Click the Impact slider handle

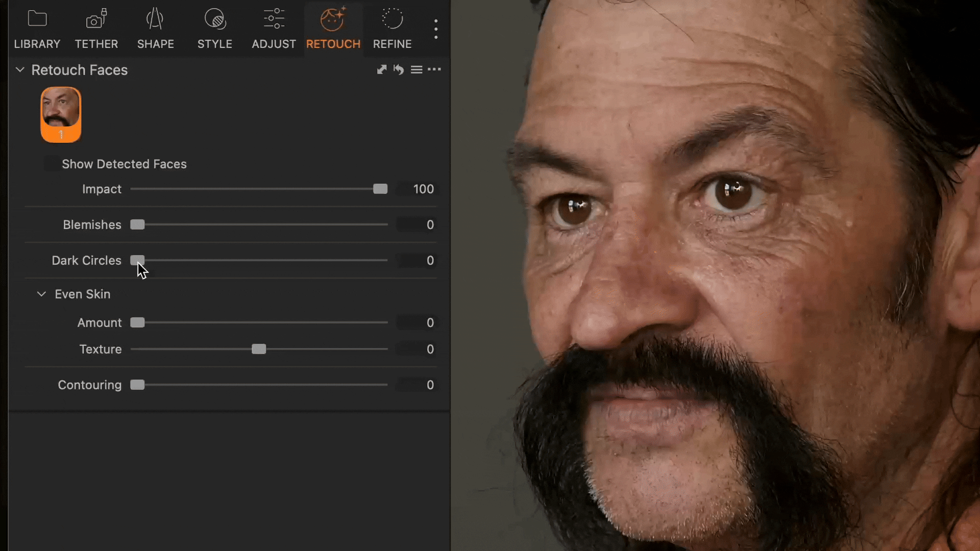pyautogui.click(x=380, y=189)
